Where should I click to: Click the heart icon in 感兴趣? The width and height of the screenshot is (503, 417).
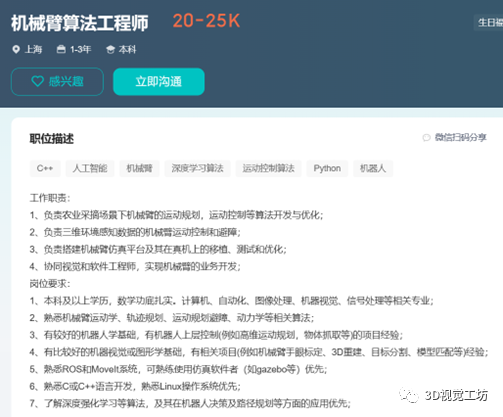pyautogui.click(x=37, y=81)
